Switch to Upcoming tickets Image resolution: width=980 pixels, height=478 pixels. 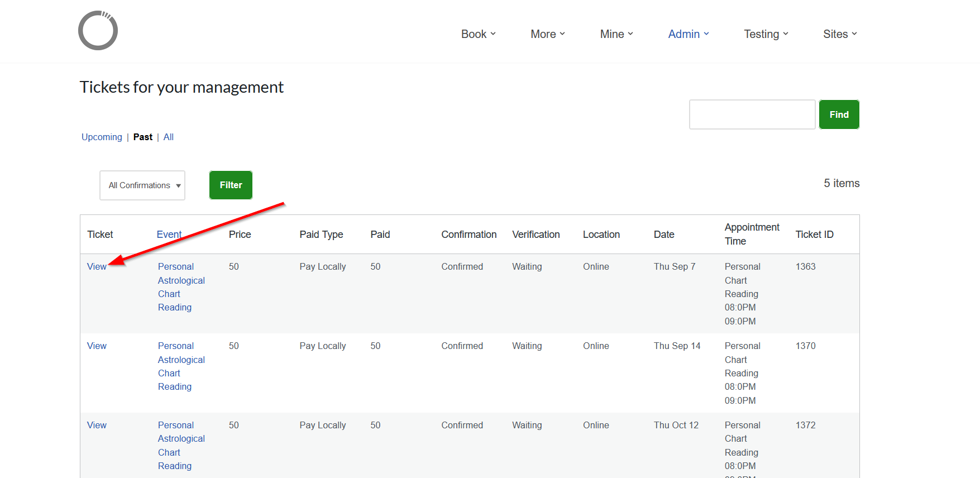click(x=102, y=137)
